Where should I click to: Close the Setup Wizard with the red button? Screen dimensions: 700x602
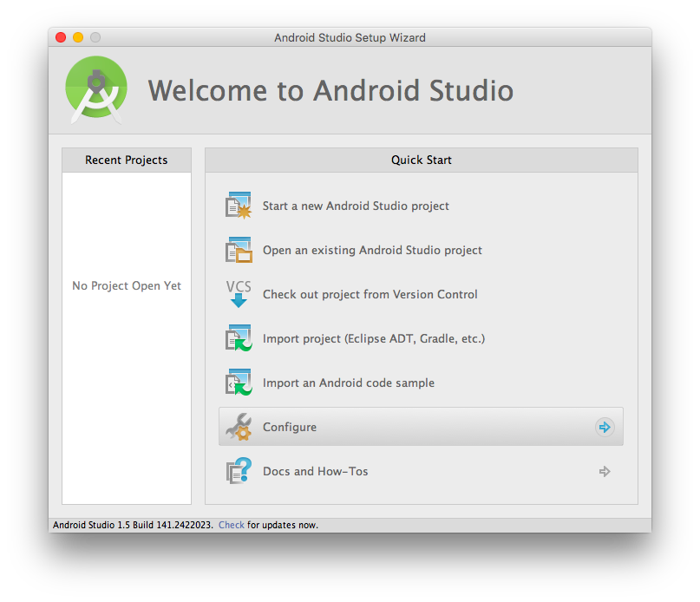pos(61,37)
